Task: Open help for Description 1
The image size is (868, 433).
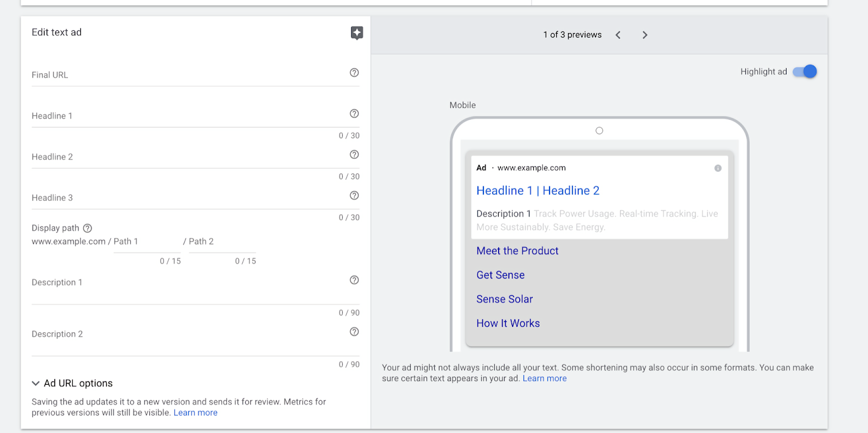Action: tap(354, 280)
